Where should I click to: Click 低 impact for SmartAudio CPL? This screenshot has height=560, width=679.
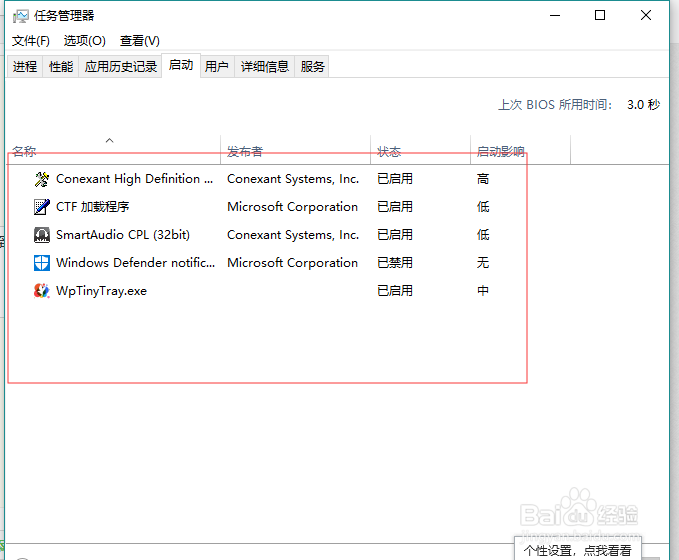point(483,235)
